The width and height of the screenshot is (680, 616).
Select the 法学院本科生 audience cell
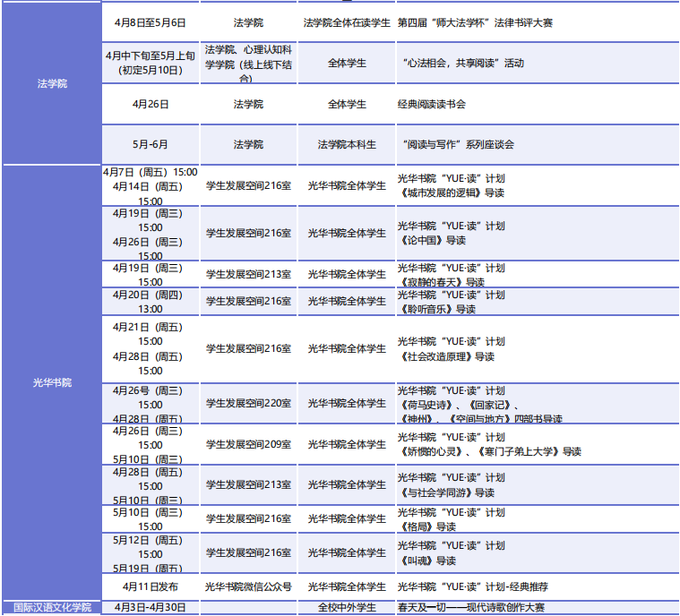tap(347, 144)
